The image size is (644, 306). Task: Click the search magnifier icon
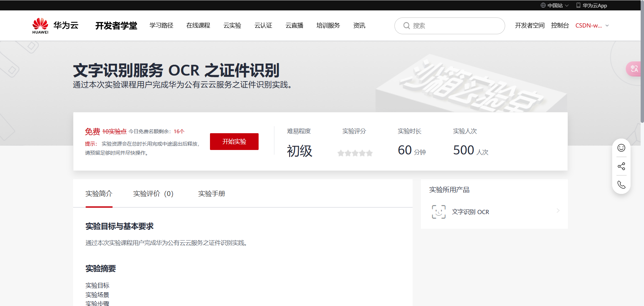(x=406, y=26)
